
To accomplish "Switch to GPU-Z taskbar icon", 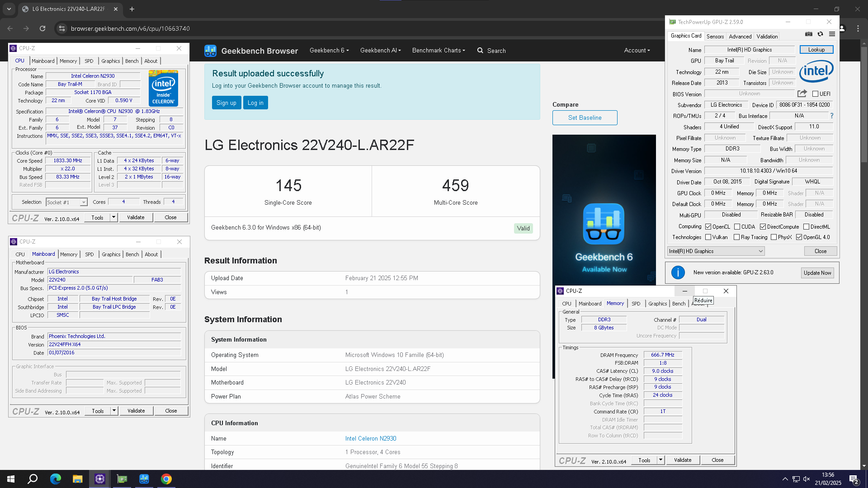I will point(122,479).
